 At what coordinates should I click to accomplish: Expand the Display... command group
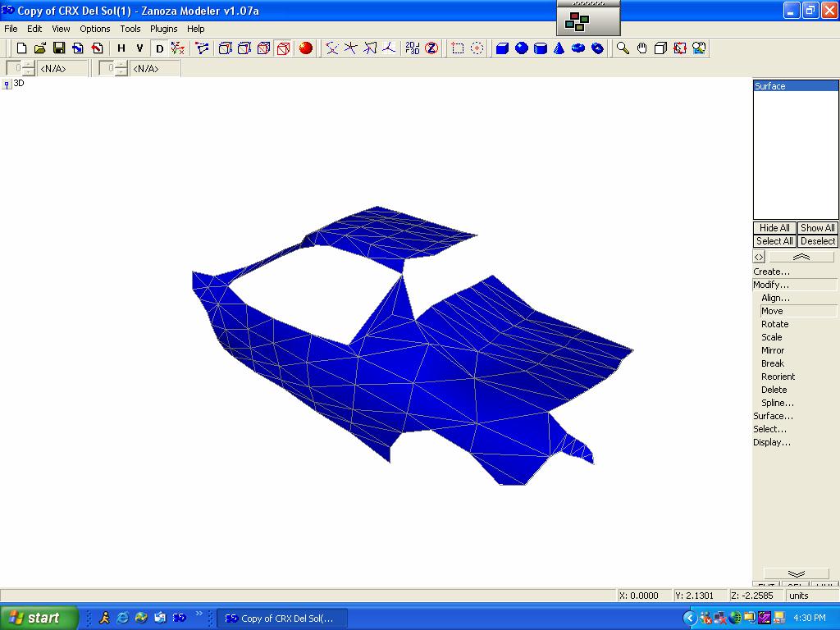772,442
